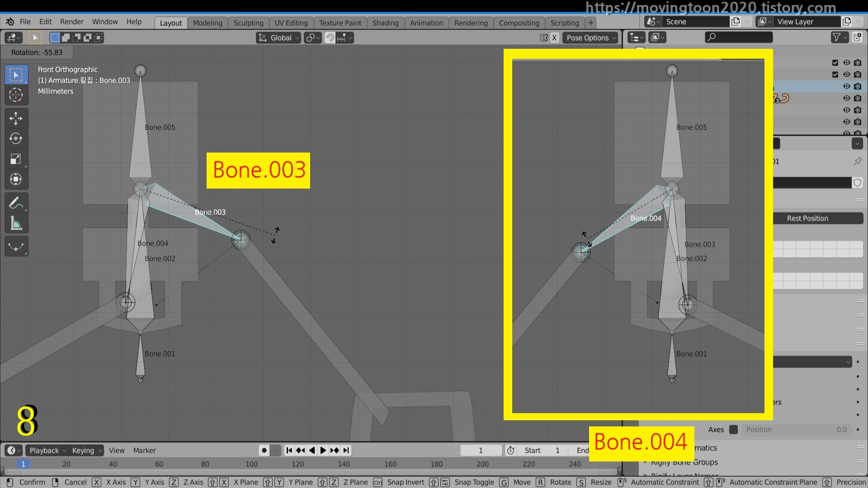Disable render camera on highlighted outliner row
Image resolution: width=868 pixels, height=488 pixels.
[x=858, y=86]
